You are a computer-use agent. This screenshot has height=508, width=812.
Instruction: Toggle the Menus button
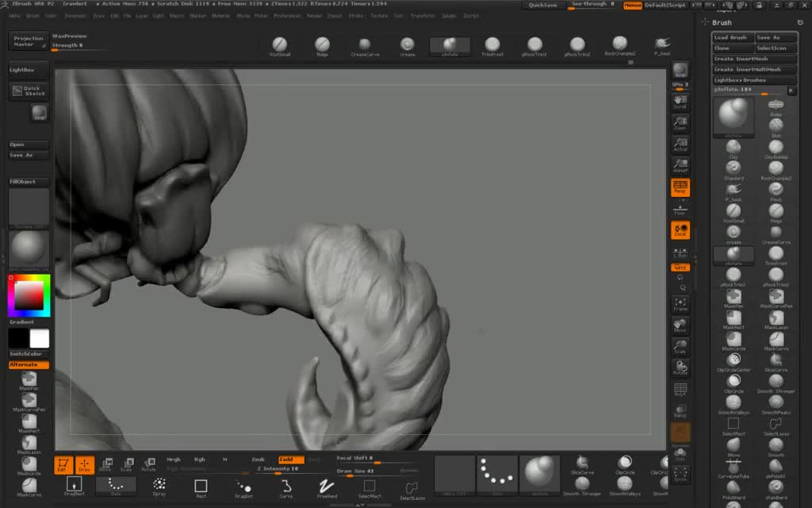632,6
